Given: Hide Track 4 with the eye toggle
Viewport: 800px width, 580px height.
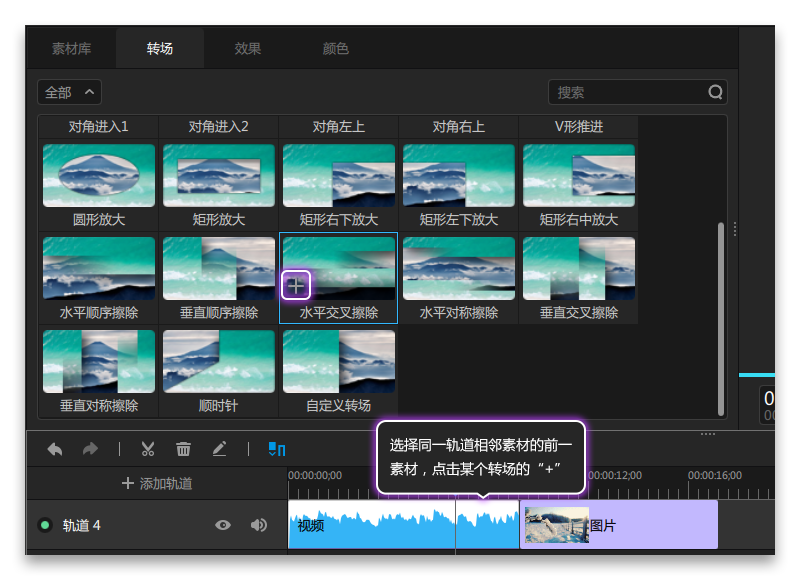Looking at the screenshot, I should [224, 524].
